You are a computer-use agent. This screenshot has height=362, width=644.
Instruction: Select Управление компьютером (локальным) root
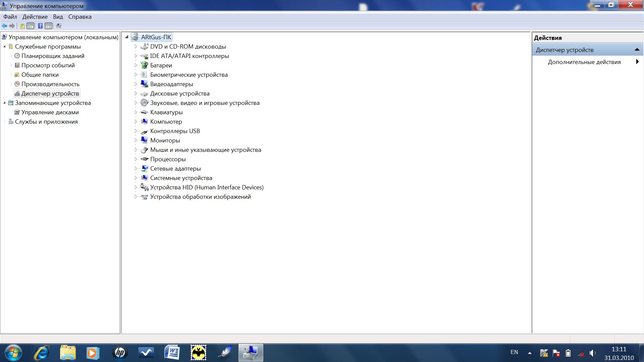[x=63, y=37]
